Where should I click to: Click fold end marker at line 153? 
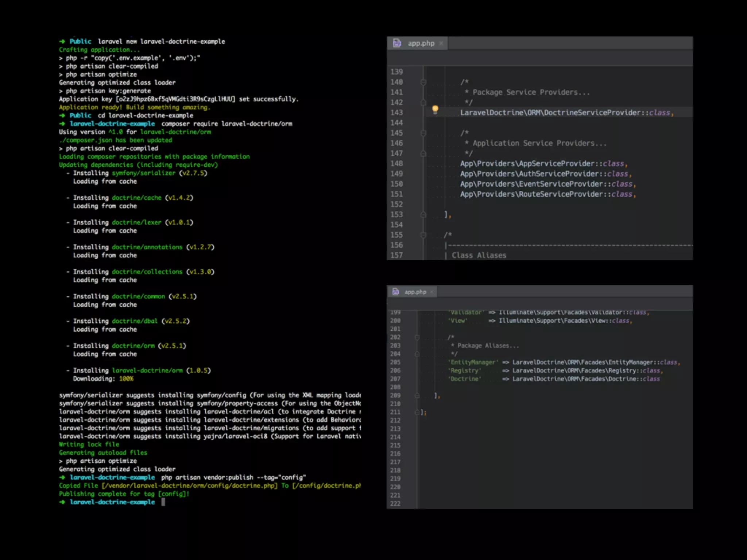pos(423,215)
